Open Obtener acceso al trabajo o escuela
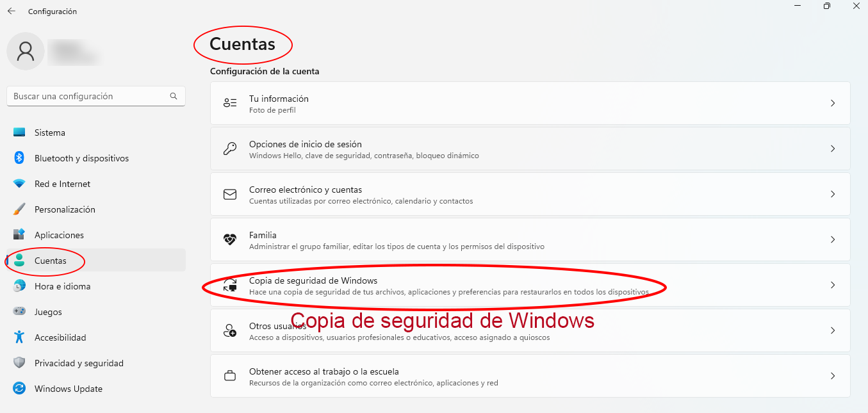 point(530,376)
